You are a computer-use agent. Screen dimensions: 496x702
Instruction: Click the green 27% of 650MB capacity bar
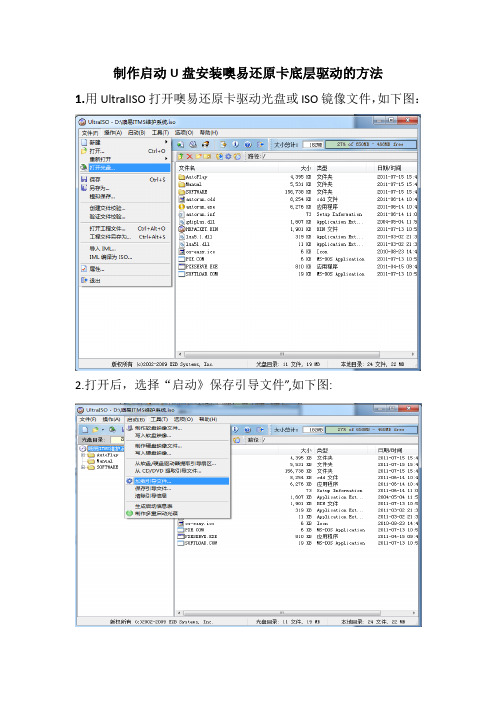371,144
